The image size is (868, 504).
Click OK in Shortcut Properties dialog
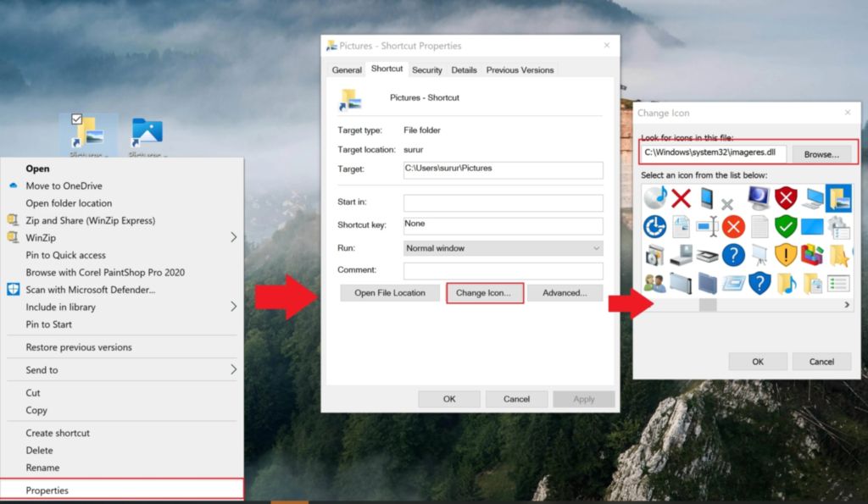(x=449, y=399)
